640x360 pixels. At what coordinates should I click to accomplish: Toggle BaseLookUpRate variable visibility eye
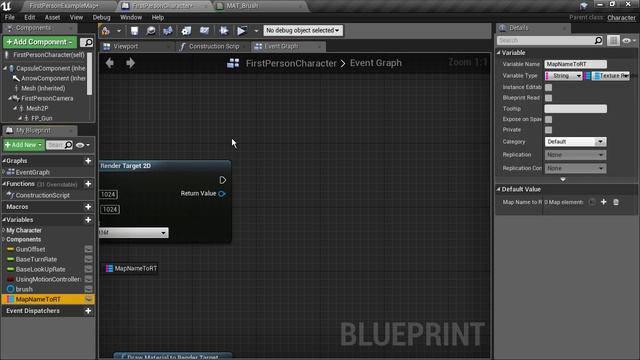tap(88, 269)
